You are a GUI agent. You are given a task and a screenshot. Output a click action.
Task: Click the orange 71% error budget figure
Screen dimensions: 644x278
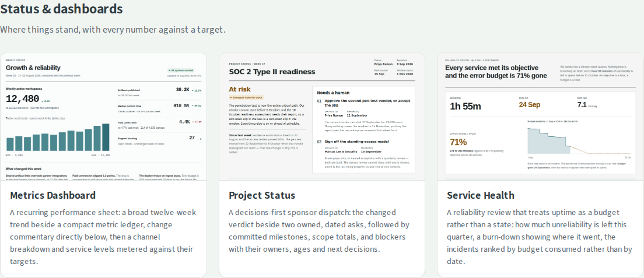[x=459, y=142]
